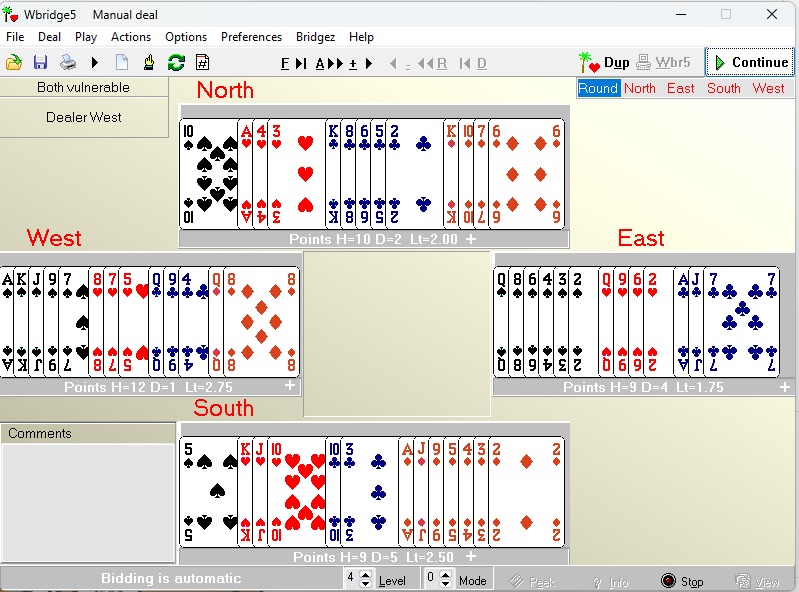
Task: Click the green refresh arrows icon
Action: pos(176,62)
